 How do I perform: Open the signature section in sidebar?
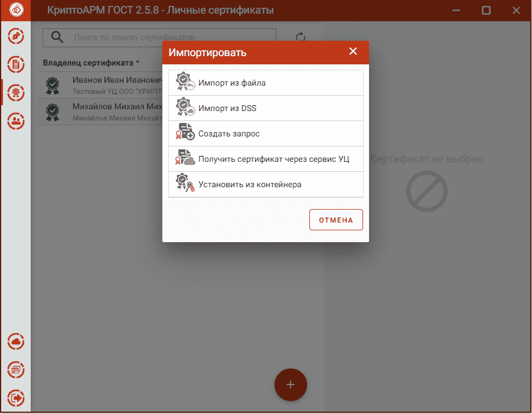pyautogui.click(x=16, y=37)
